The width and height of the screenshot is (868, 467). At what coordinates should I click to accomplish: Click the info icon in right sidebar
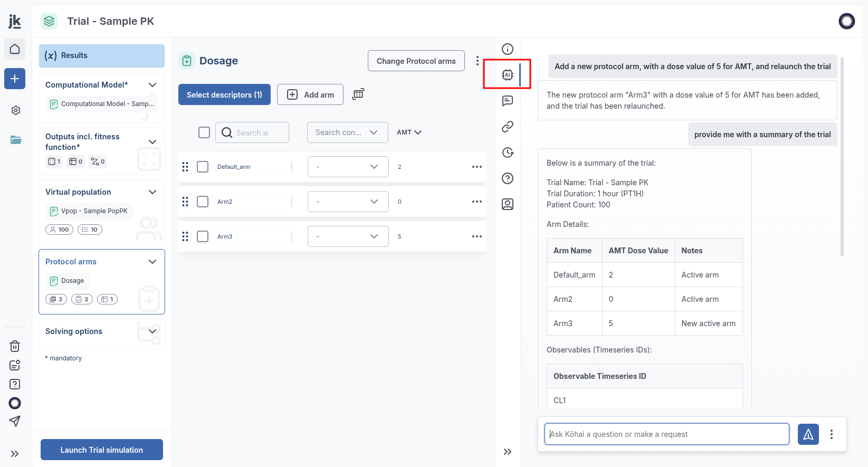click(507, 49)
